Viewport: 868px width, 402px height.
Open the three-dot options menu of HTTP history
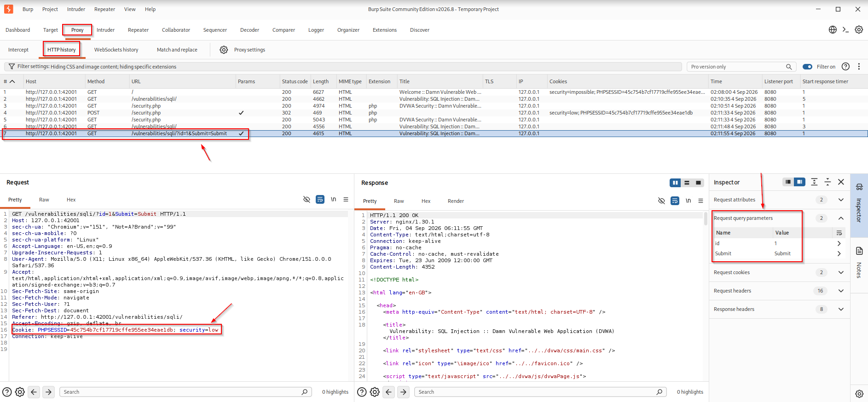pos(859,67)
